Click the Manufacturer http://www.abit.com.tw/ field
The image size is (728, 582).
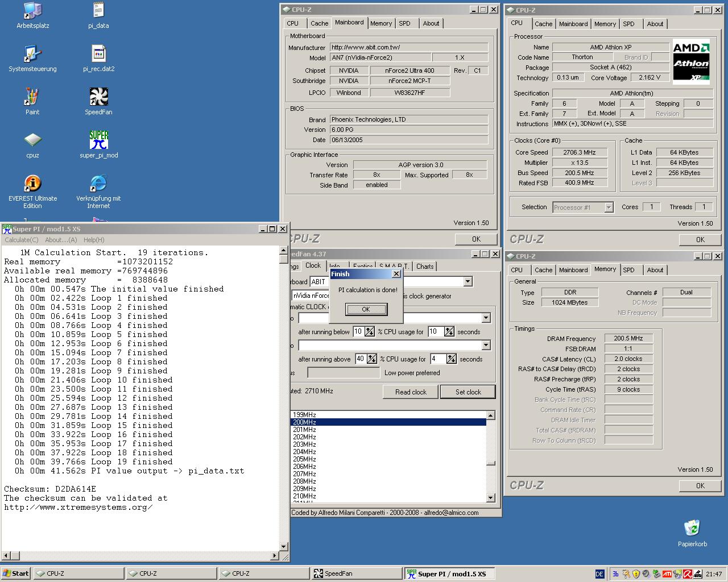408,47
